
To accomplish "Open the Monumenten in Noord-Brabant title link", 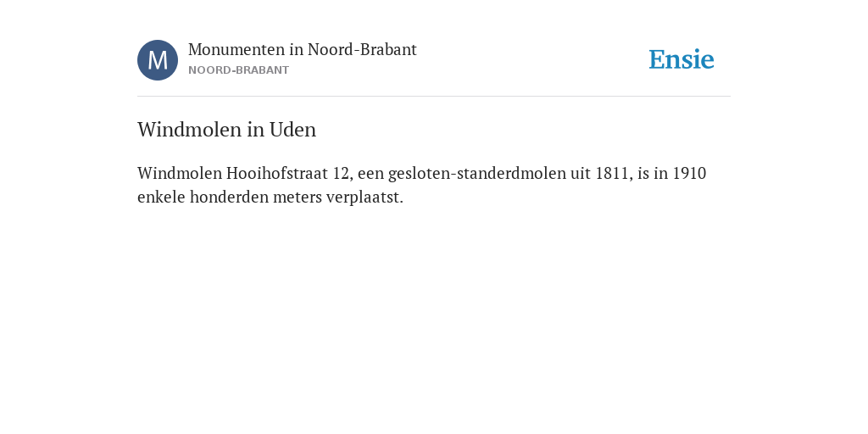I will (303, 49).
